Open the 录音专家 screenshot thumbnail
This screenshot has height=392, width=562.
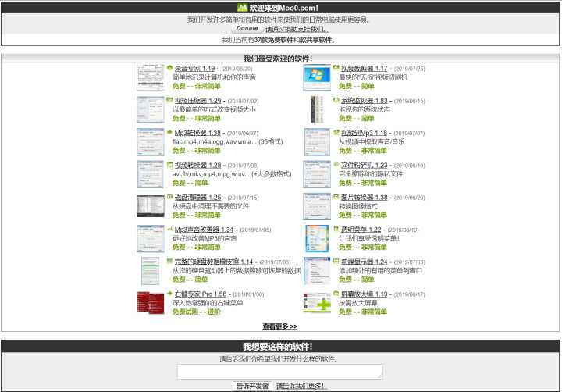tap(151, 77)
